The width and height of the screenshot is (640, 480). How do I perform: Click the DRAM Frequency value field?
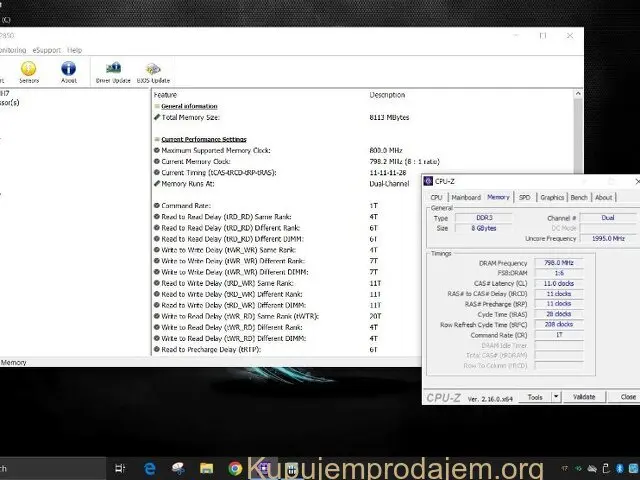(x=553, y=263)
